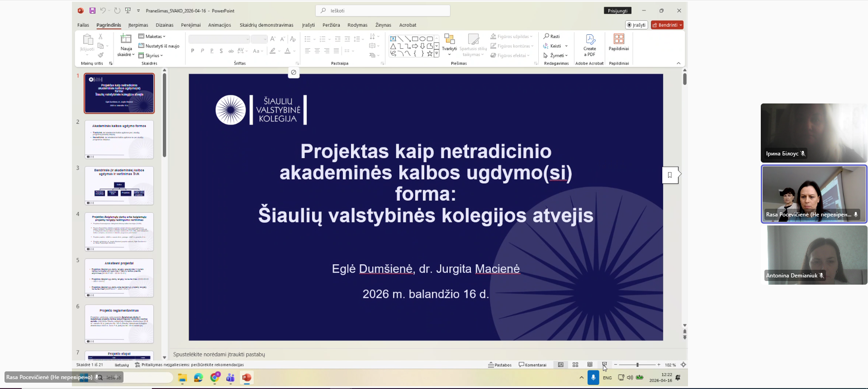Open the Dizainas ribbon tab

pyautogui.click(x=165, y=25)
